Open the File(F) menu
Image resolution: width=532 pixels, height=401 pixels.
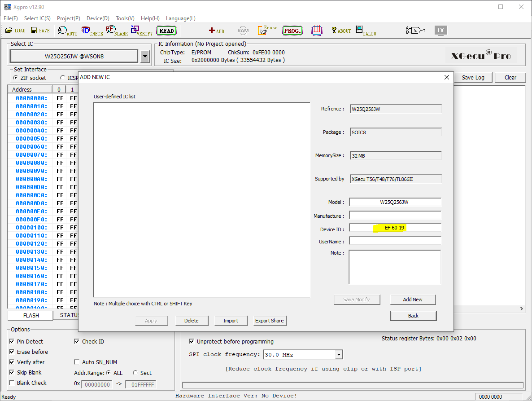10,18
